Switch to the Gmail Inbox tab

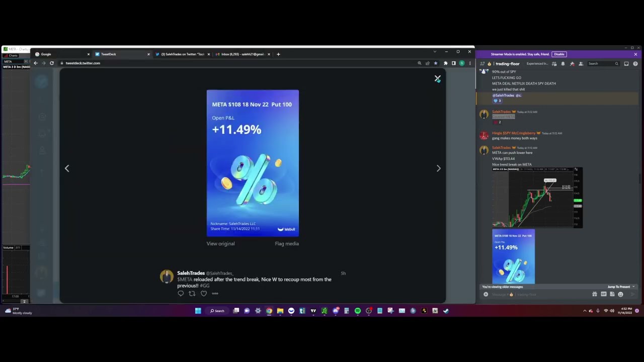coord(242,54)
